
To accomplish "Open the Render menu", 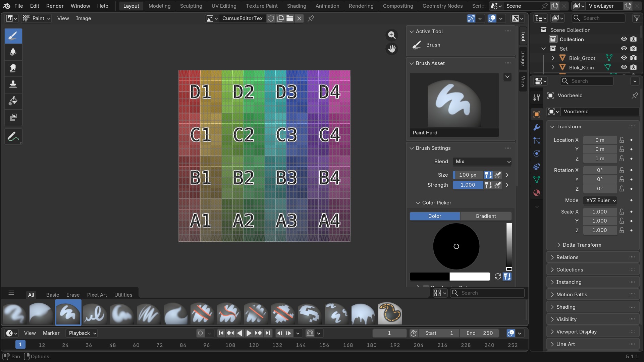I will (x=55, y=6).
